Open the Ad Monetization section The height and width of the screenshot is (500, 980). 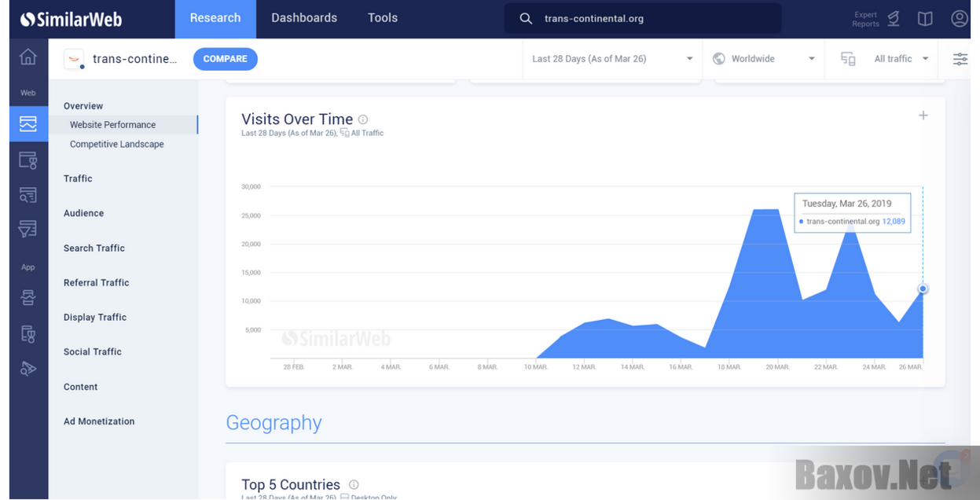click(99, 421)
